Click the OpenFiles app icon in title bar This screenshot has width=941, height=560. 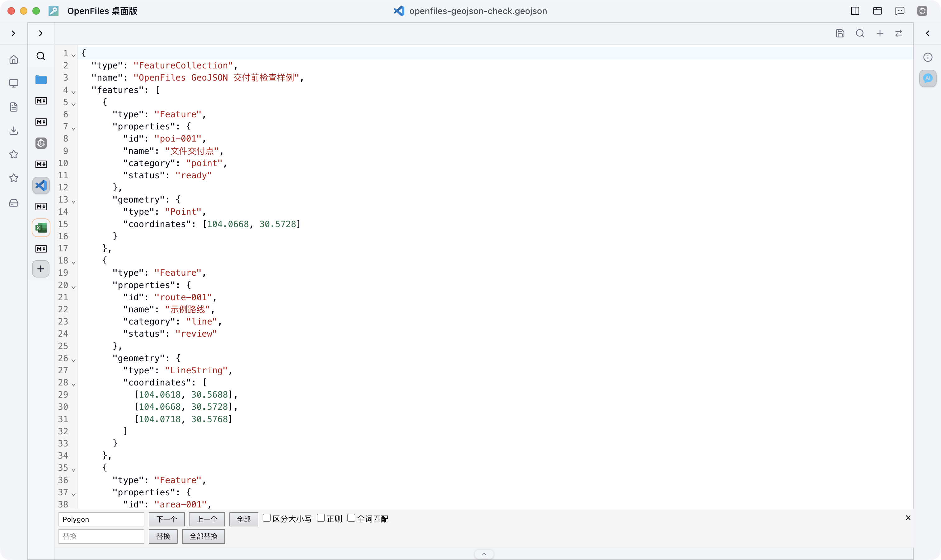54,11
